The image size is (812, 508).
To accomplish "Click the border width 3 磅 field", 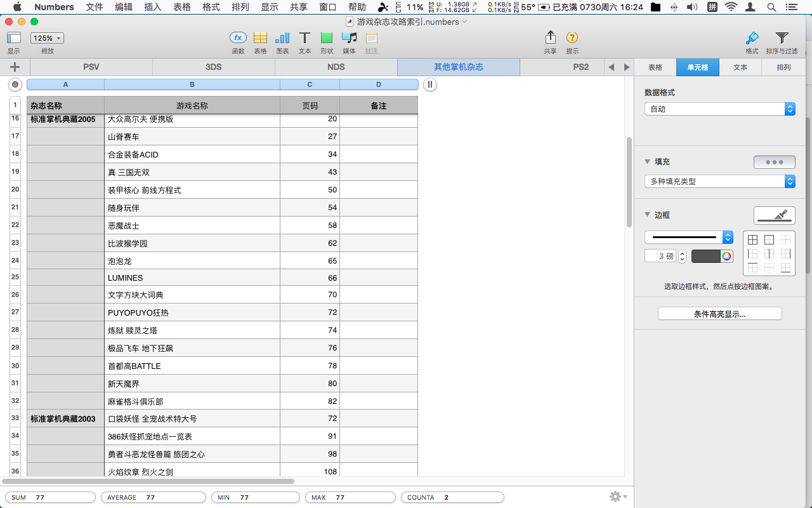I will pos(660,256).
